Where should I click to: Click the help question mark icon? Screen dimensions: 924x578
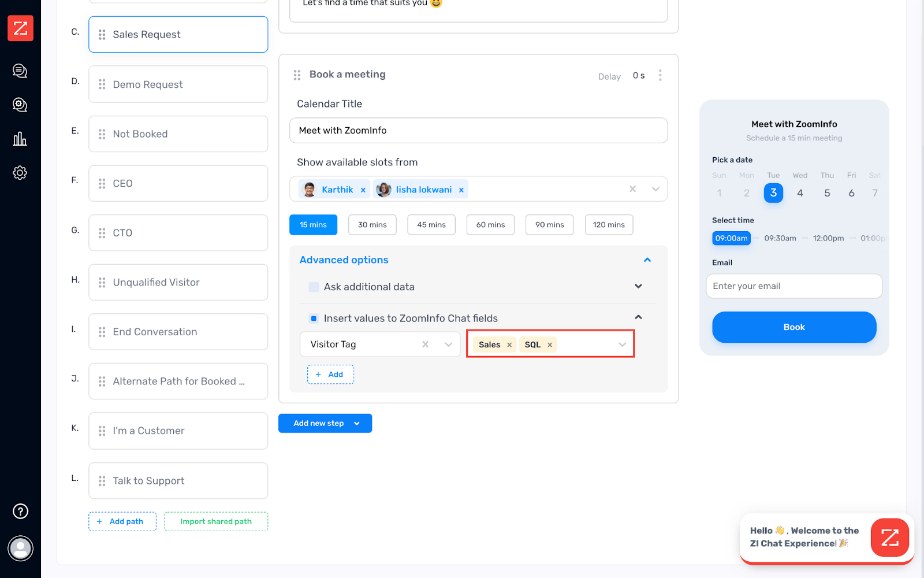(x=20, y=511)
